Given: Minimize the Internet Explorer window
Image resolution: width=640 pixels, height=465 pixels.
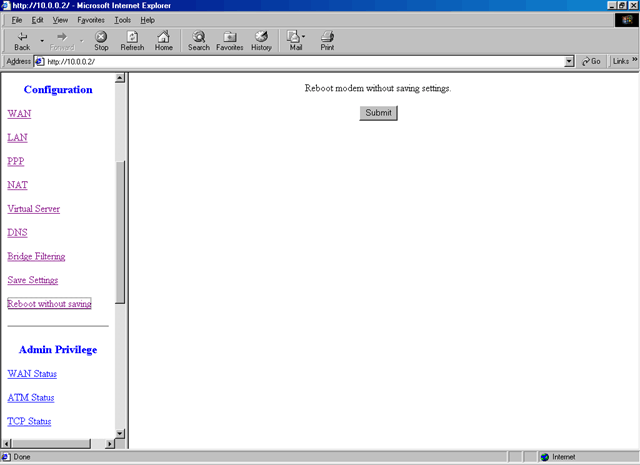Looking at the screenshot, I should [612, 5].
